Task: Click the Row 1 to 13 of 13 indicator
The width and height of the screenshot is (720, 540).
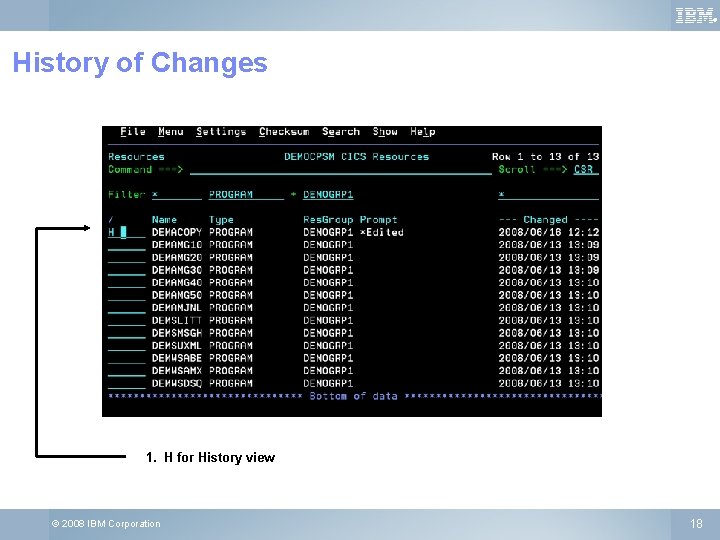Action: [x=546, y=157]
